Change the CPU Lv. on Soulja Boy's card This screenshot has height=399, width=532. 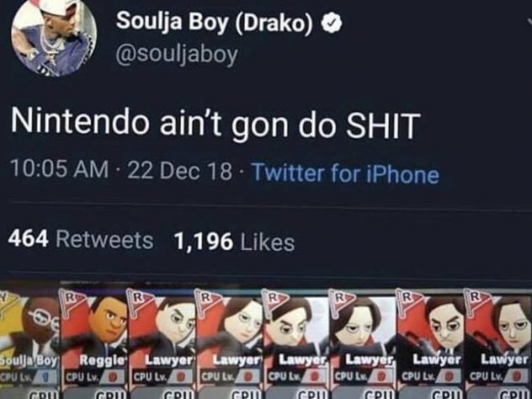[29, 377]
